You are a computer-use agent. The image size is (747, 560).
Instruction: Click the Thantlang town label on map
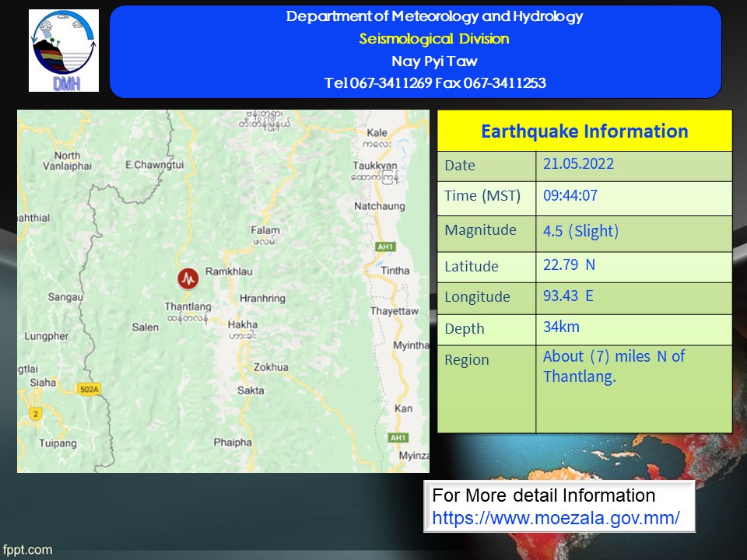[x=188, y=306]
